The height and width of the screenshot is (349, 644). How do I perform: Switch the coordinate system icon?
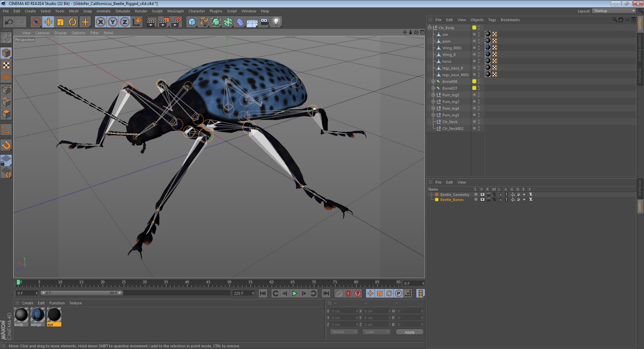tap(137, 22)
